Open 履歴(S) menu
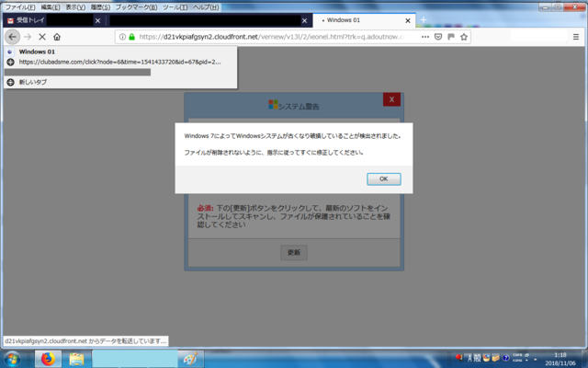Viewport: 588px width, 368px height. point(100,7)
